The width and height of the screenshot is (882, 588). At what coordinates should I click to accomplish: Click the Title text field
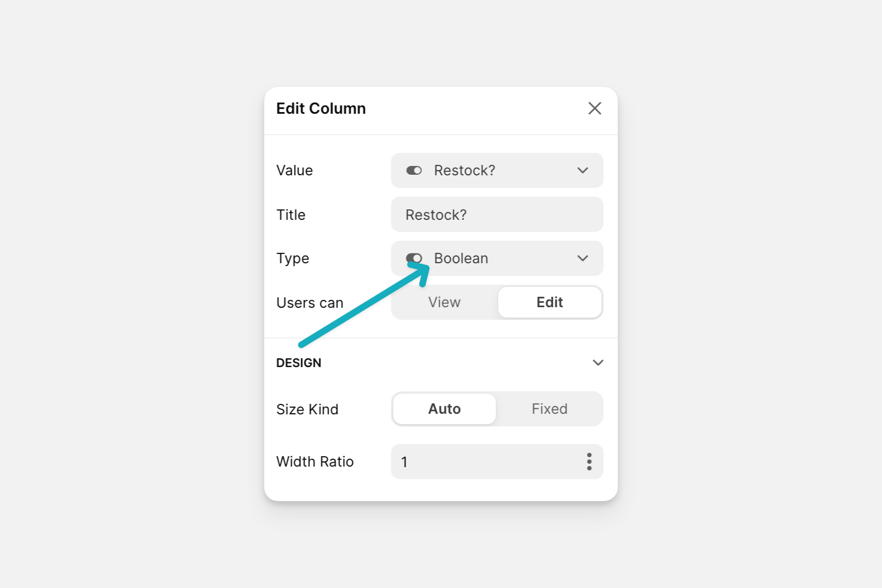point(497,214)
